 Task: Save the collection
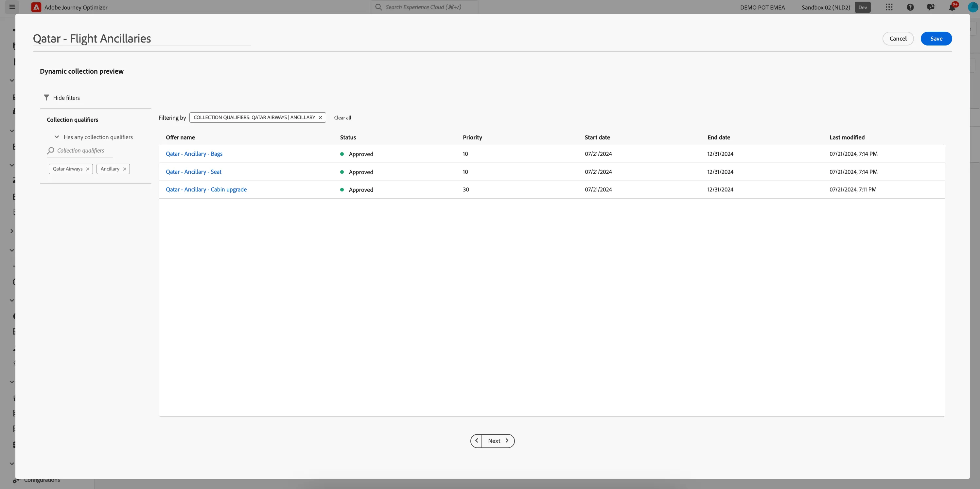(936, 38)
